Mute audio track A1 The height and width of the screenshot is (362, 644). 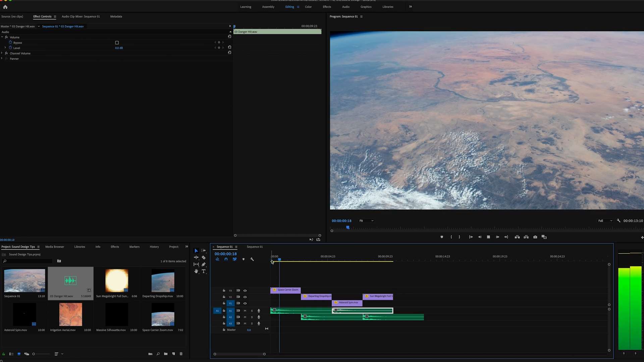[245, 311]
